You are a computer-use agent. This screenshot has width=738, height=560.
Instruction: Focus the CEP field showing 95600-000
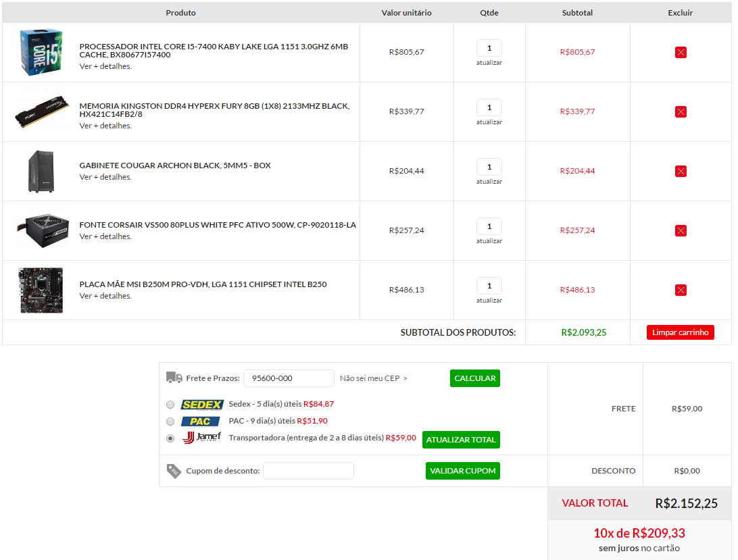pyautogui.click(x=289, y=378)
